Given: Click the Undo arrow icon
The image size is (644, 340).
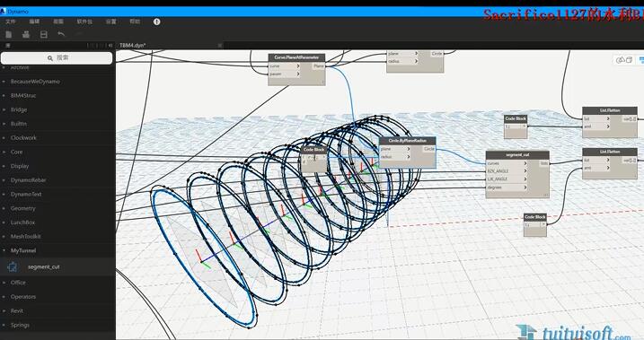Looking at the screenshot, I should (61, 34).
